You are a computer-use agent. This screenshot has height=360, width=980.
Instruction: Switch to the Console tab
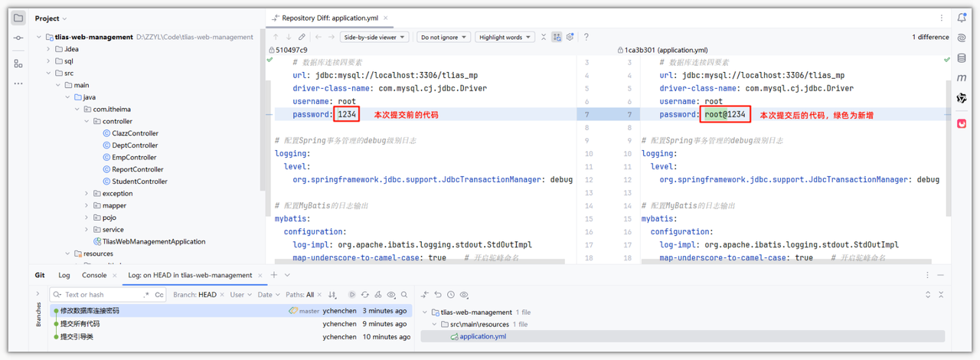click(94, 275)
